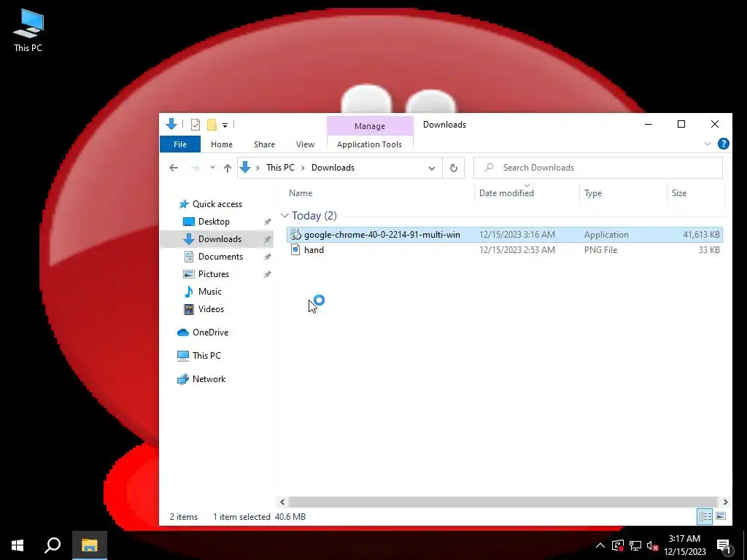Click Downloads in the address breadcrumb

click(333, 168)
